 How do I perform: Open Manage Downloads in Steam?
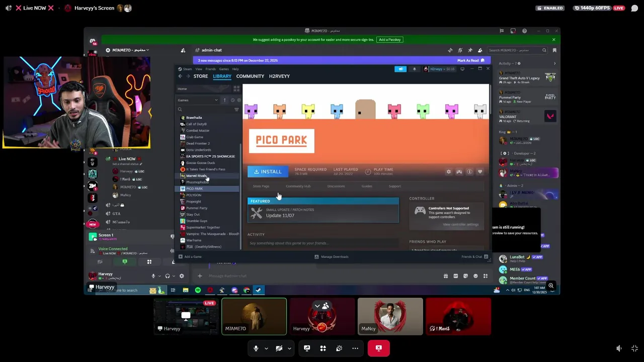coord(331,257)
